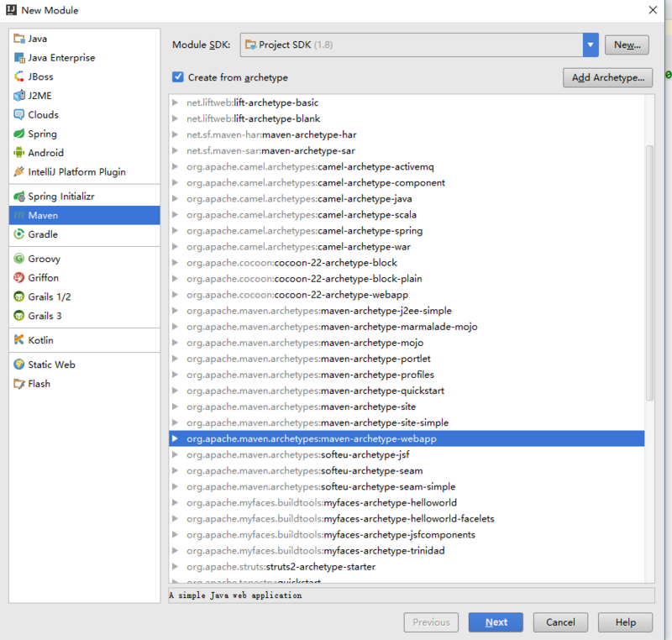The width and height of the screenshot is (672, 640).
Task: Expand maven-archetype-har node
Action: [x=175, y=134]
